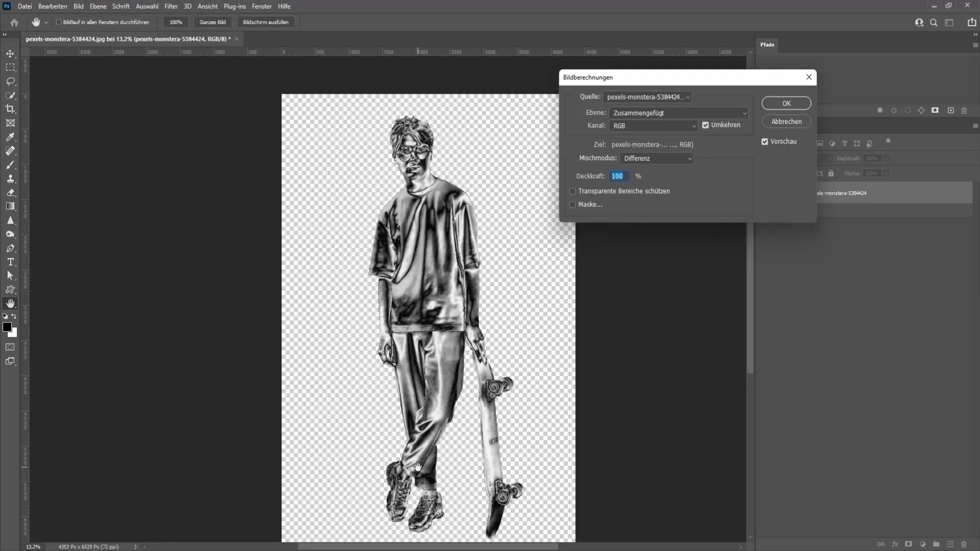Image resolution: width=980 pixels, height=551 pixels.
Task: Open the Ebene menu
Action: click(x=98, y=6)
